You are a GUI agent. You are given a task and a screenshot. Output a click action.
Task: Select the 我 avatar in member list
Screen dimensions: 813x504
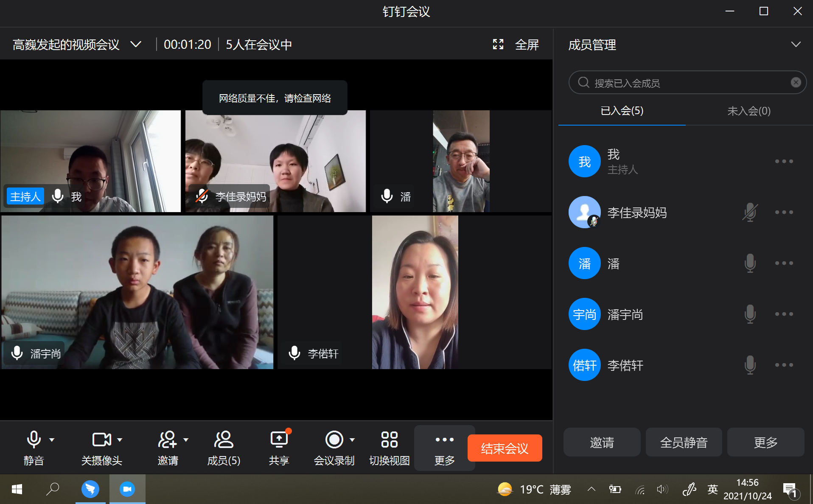[x=584, y=161]
